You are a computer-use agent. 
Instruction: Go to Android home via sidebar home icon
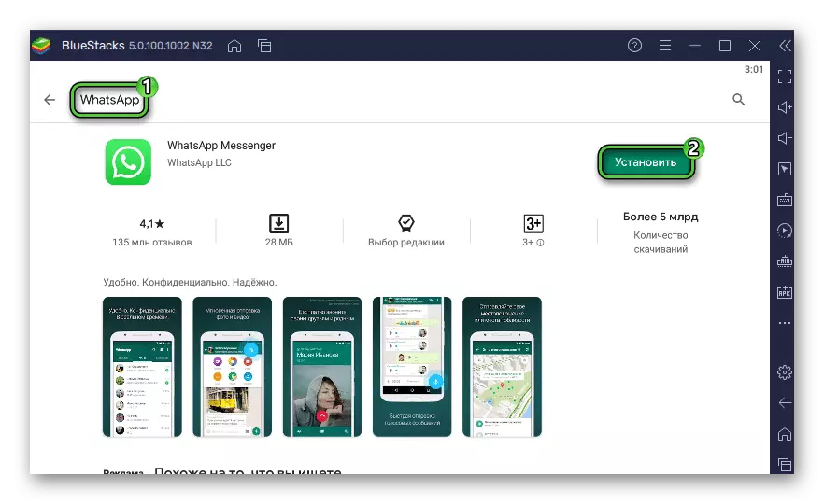pyautogui.click(x=785, y=434)
